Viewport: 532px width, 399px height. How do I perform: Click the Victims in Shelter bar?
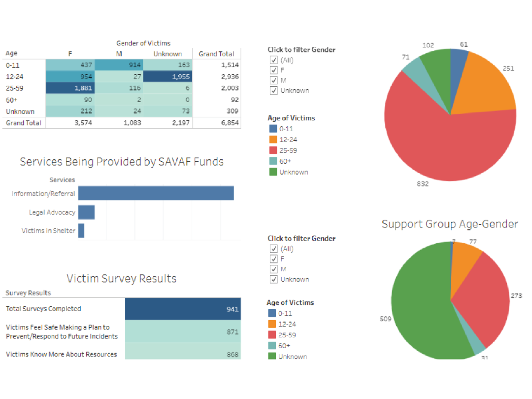[x=82, y=230]
